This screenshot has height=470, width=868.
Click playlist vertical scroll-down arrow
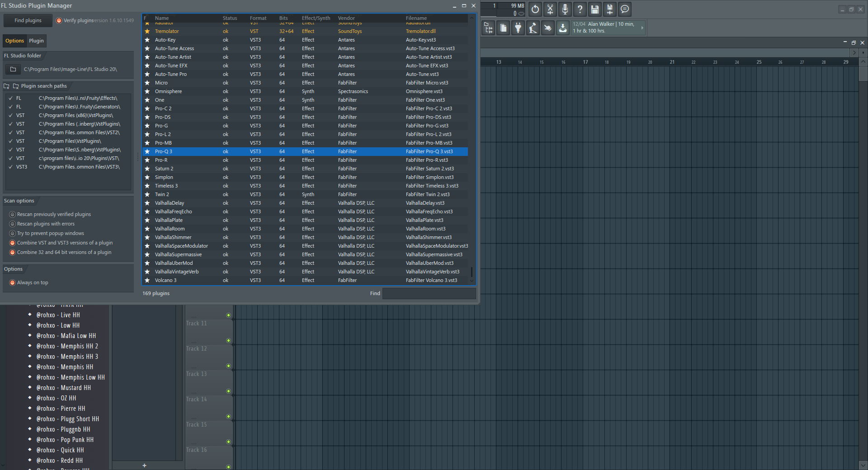(x=863, y=465)
